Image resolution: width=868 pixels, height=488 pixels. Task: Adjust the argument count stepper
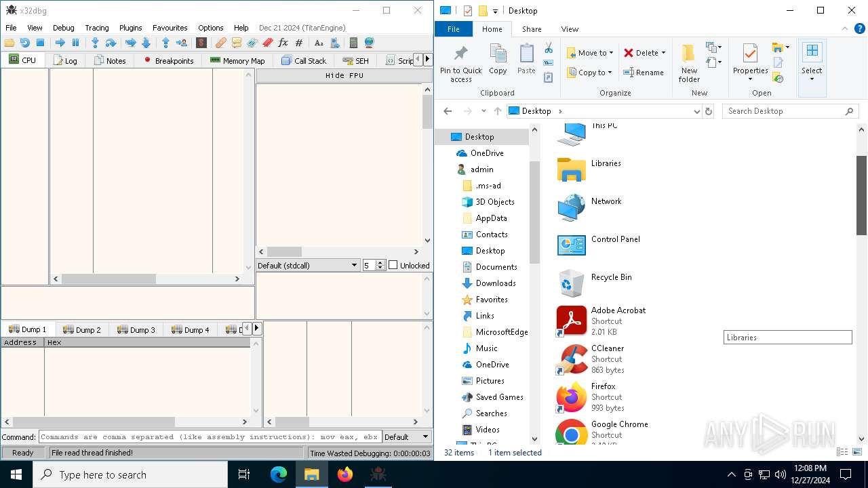click(x=380, y=265)
